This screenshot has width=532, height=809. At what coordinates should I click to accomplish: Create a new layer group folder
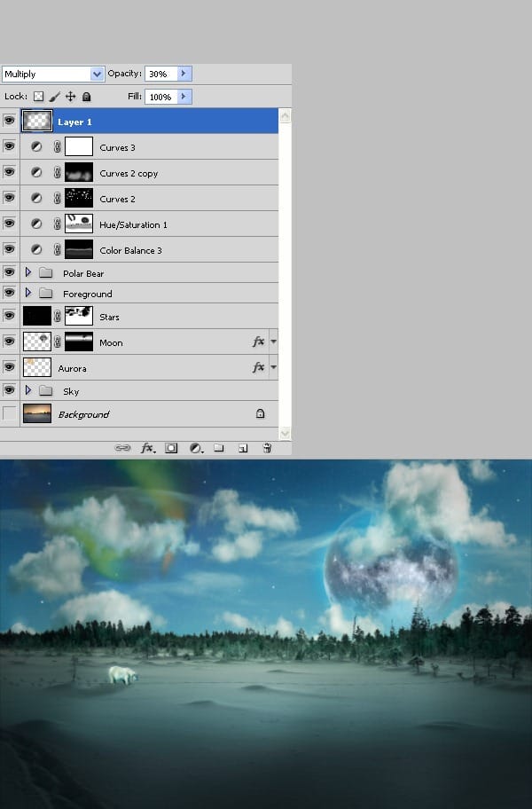pos(219,449)
